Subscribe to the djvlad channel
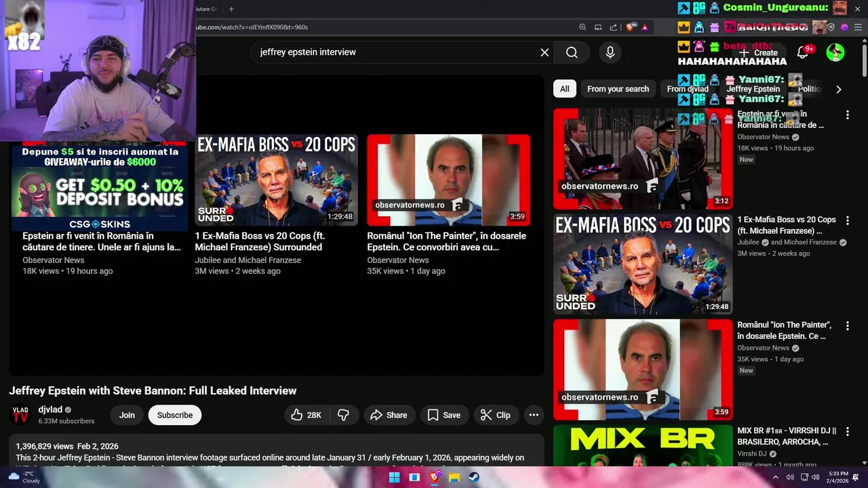The width and height of the screenshot is (868, 488). [175, 415]
